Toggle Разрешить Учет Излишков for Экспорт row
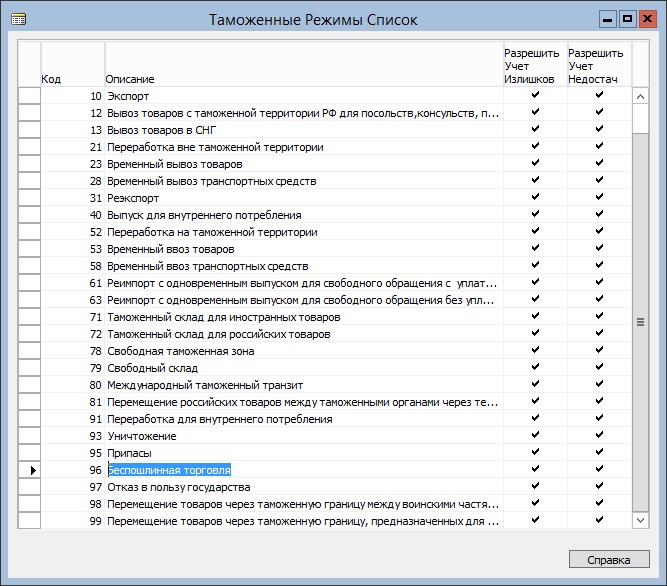 click(x=535, y=95)
